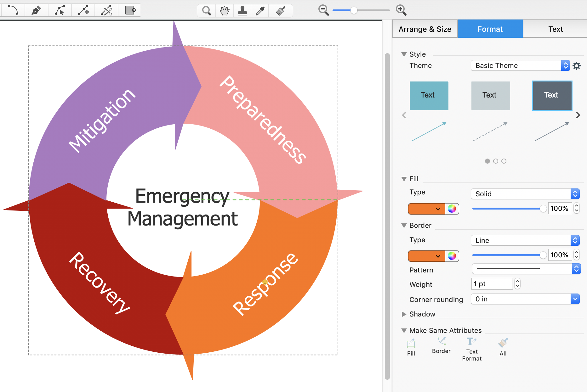
Task: Click the zoom in magnifier
Action: click(x=401, y=10)
